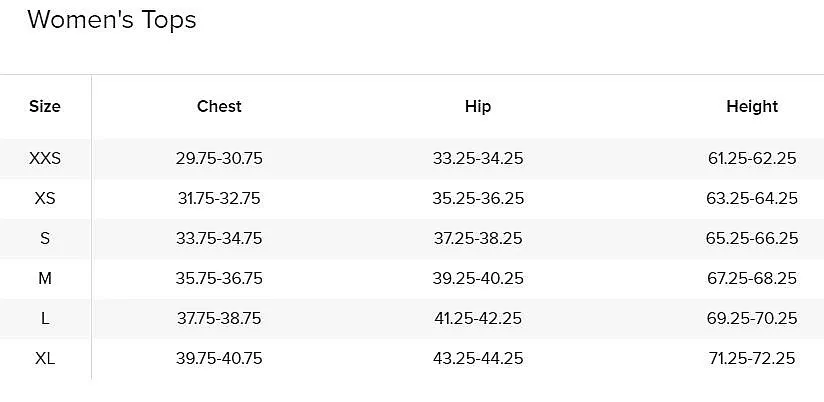Select the Chest column header
Image resolution: width=824 pixels, height=402 pixels.
point(219,106)
